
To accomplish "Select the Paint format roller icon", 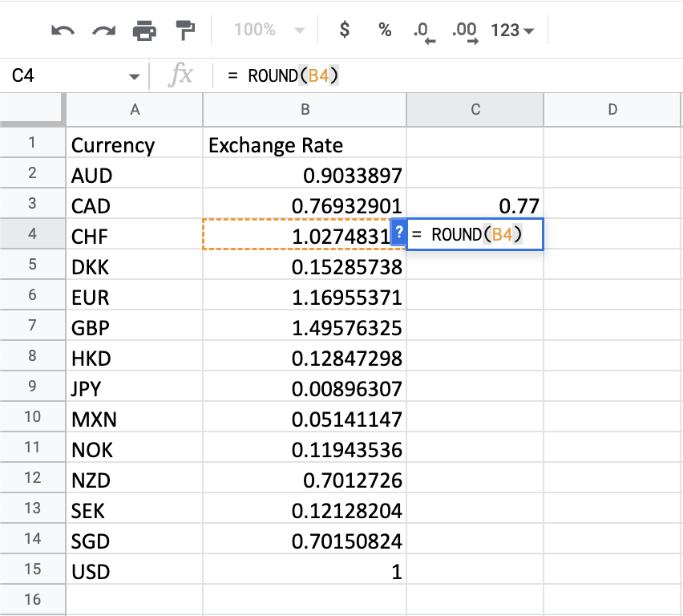I will [185, 30].
